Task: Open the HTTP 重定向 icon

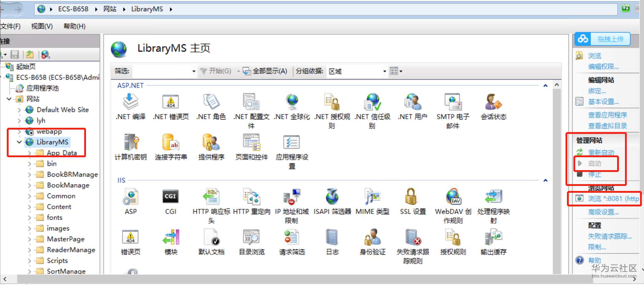Action: [x=252, y=197]
